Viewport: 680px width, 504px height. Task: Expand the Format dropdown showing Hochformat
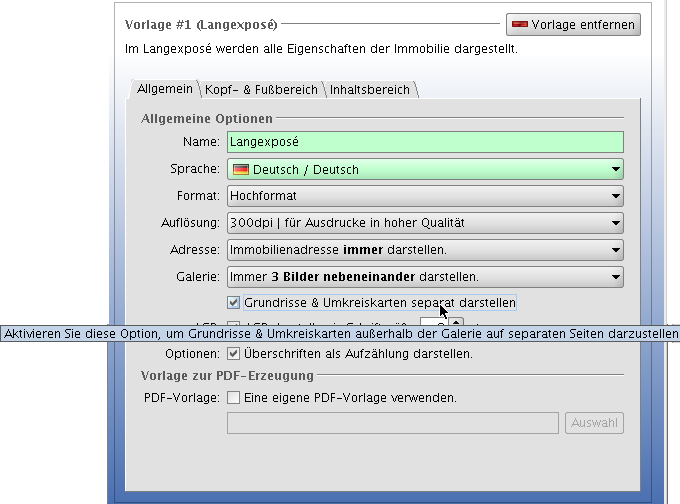tap(616, 196)
